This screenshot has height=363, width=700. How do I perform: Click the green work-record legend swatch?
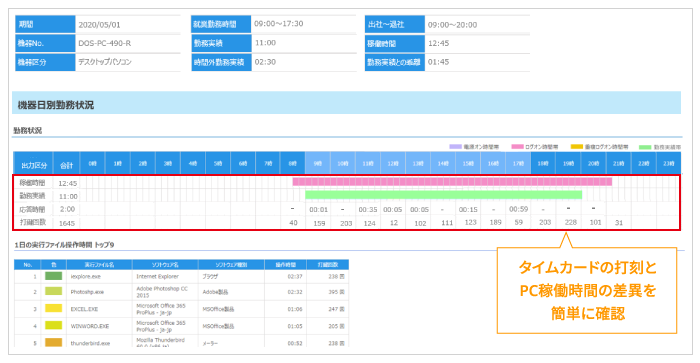coord(645,146)
